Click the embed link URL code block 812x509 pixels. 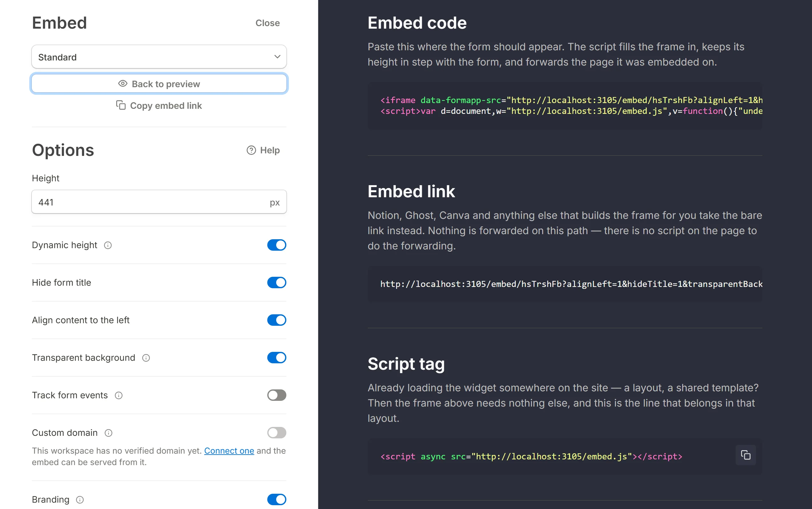coord(564,284)
